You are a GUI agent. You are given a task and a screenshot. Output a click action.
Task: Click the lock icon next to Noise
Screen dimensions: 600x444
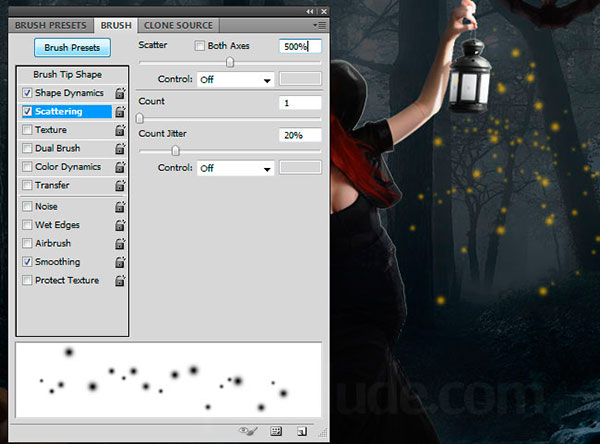[120, 207]
